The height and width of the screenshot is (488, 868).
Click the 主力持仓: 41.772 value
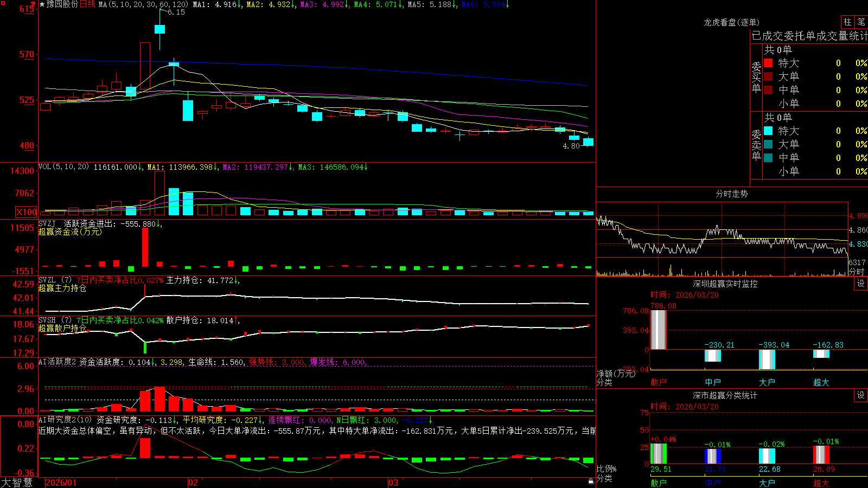(203, 280)
